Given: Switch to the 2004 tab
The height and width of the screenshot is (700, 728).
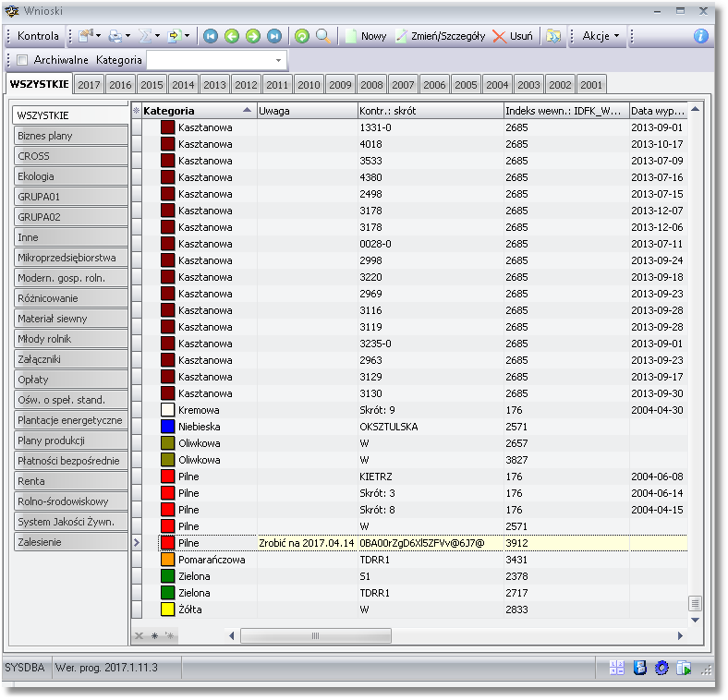Looking at the screenshot, I should [497, 85].
